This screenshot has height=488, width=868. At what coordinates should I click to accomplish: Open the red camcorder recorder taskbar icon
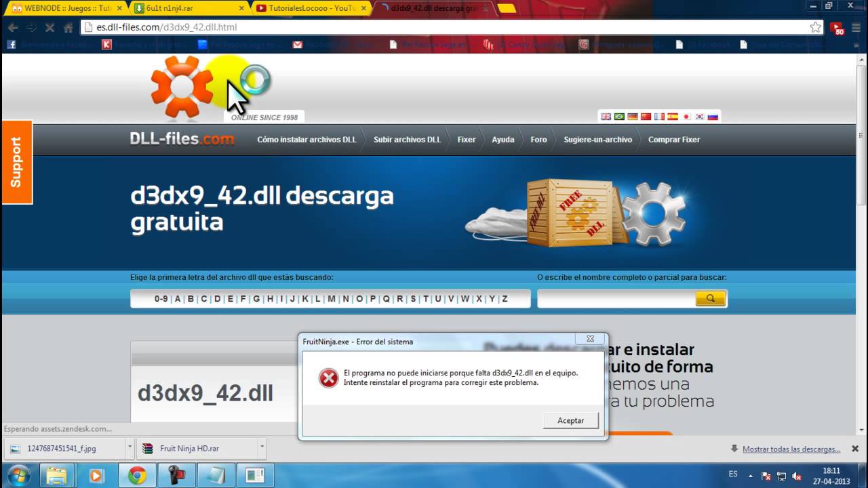[176, 475]
